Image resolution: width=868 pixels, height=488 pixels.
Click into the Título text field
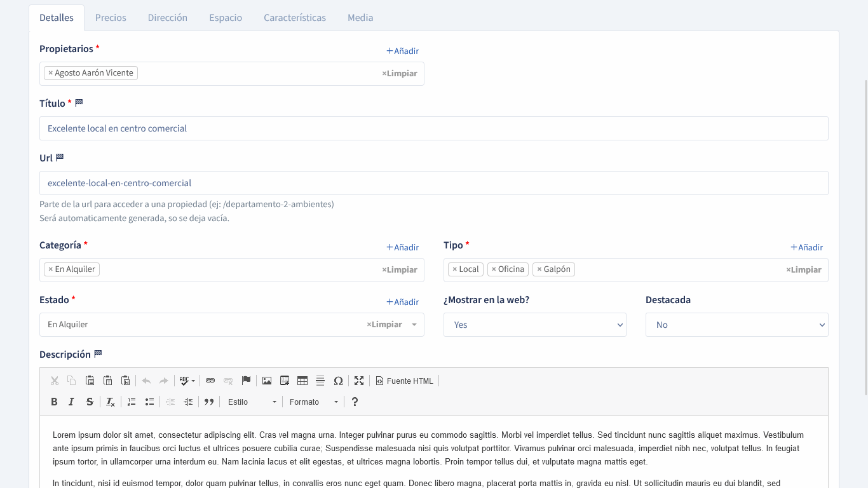point(433,128)
